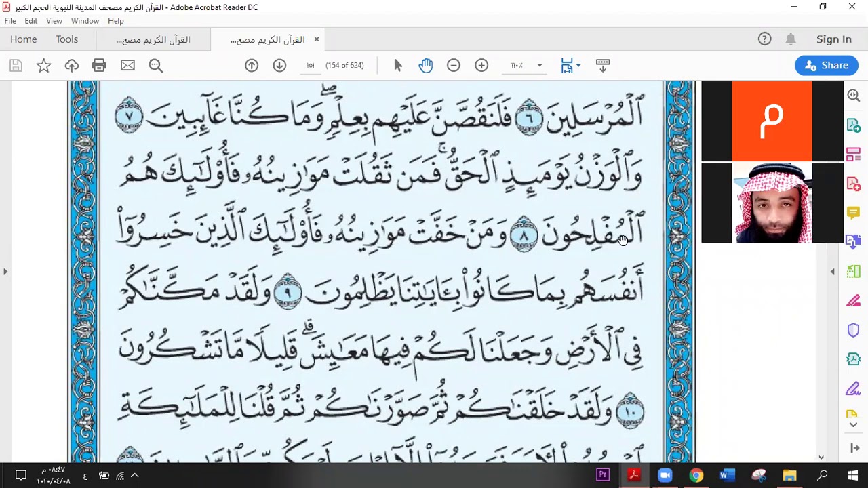868x488 pixels.
Task: Open the Compress PDF tool
Action: [x=854, y=359]
